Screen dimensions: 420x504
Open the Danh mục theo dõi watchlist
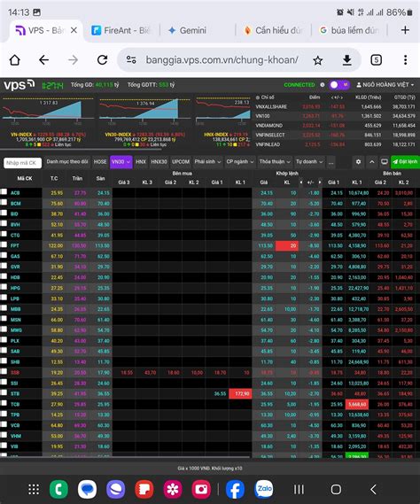click(x=66, y=162)
